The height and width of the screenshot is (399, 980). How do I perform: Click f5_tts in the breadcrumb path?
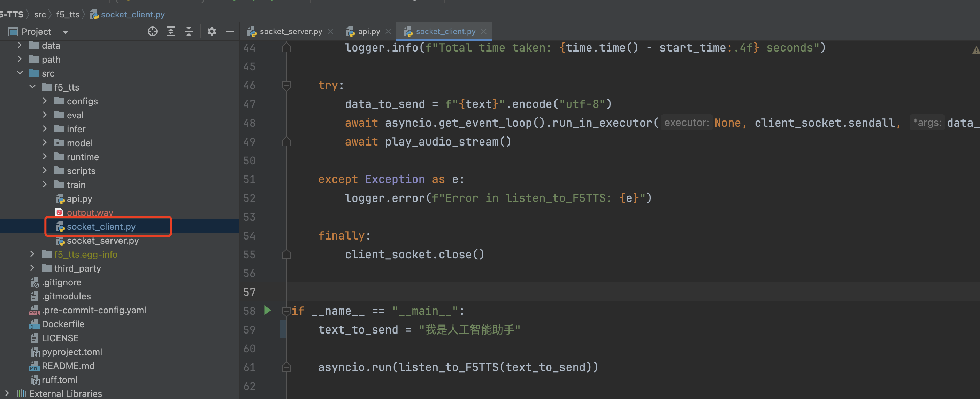(x=68, y=14)
